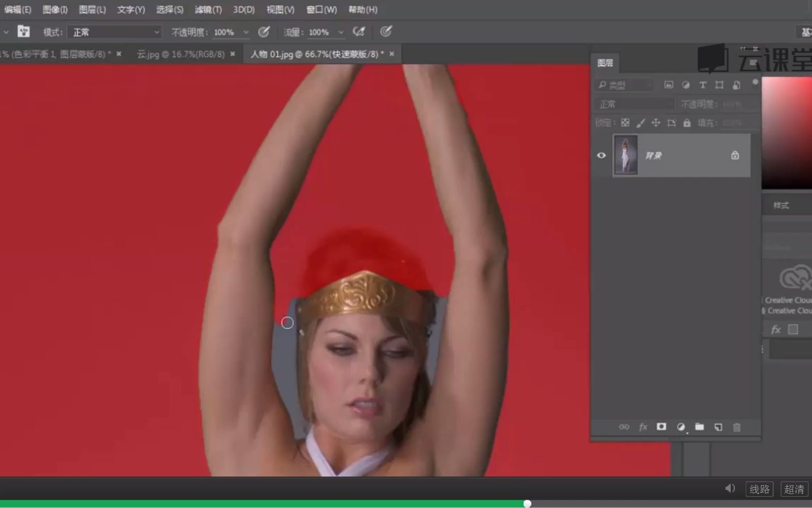Click the 超清 quality button

point(794,489)
